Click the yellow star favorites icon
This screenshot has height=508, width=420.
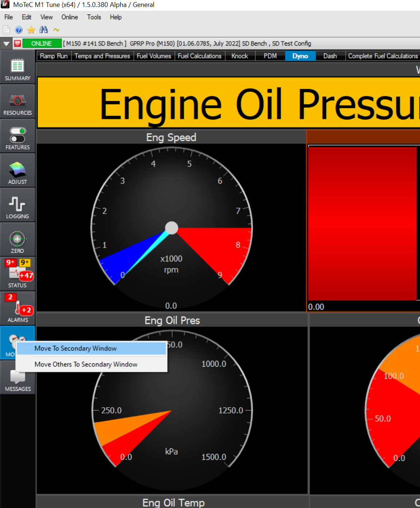pos(31,30)
